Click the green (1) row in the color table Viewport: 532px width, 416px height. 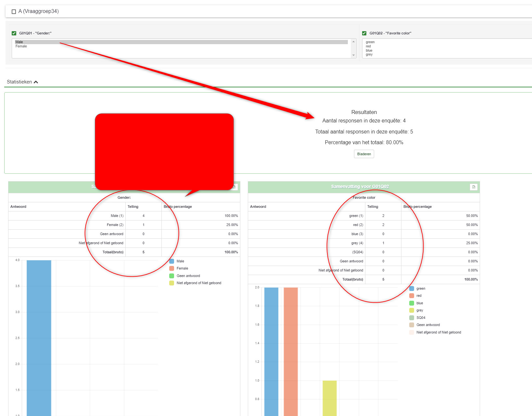pyautogui.click(x=364, y=216)
